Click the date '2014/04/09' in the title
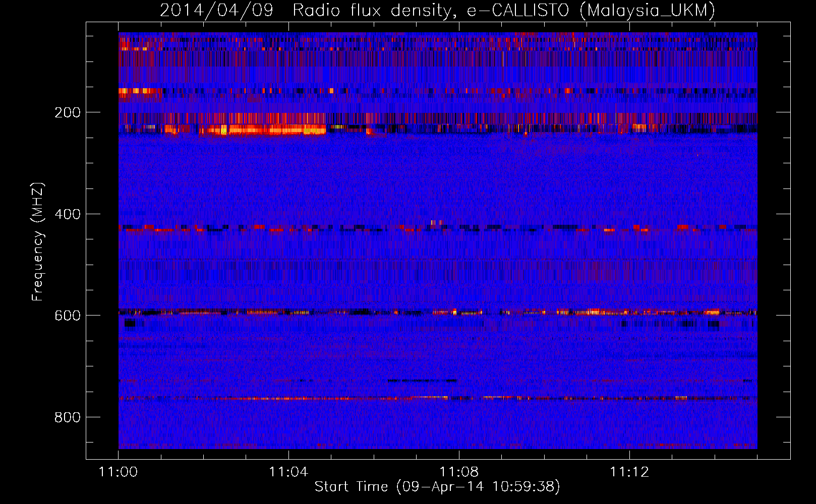Image resolution: width=816 pixels, height=504 pixels. [216, 10]
